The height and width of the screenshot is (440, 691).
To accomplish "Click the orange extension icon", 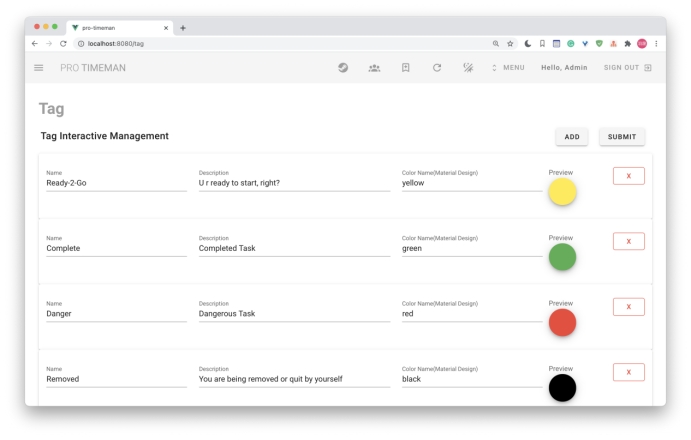I will (613, 44).
